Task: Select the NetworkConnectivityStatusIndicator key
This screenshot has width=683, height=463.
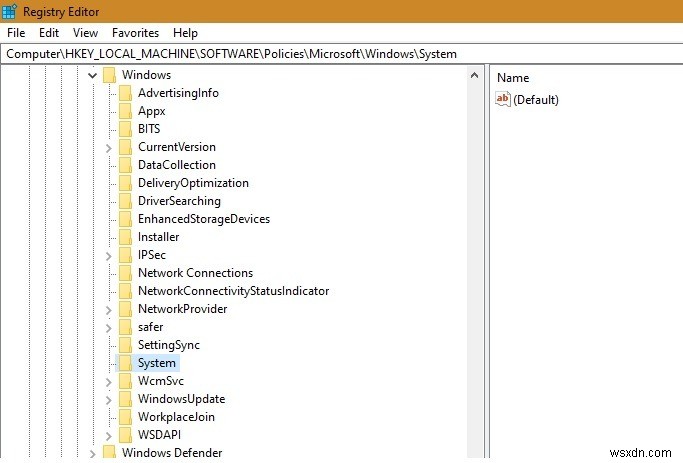Action: (233, 291)
